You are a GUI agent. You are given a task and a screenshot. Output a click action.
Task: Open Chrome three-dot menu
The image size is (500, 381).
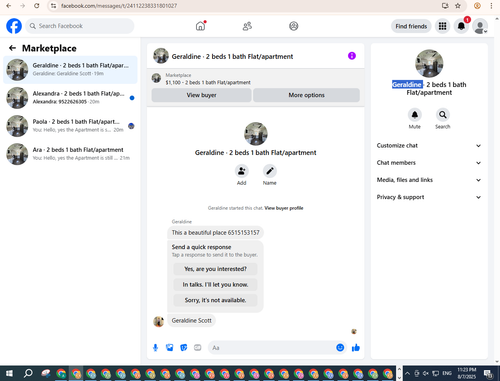point(491,6)
